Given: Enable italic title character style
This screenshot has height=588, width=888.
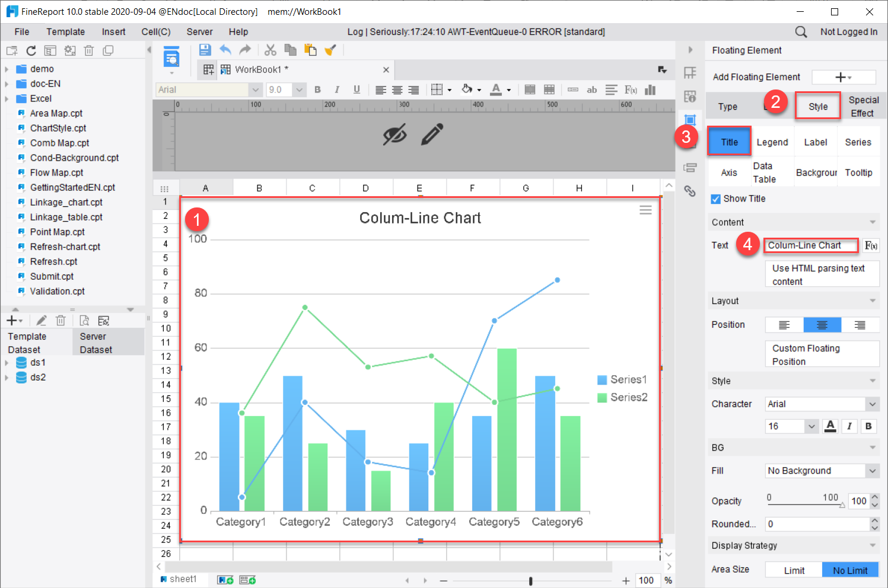Looking at the screenshot, I should tap(849, 426).
